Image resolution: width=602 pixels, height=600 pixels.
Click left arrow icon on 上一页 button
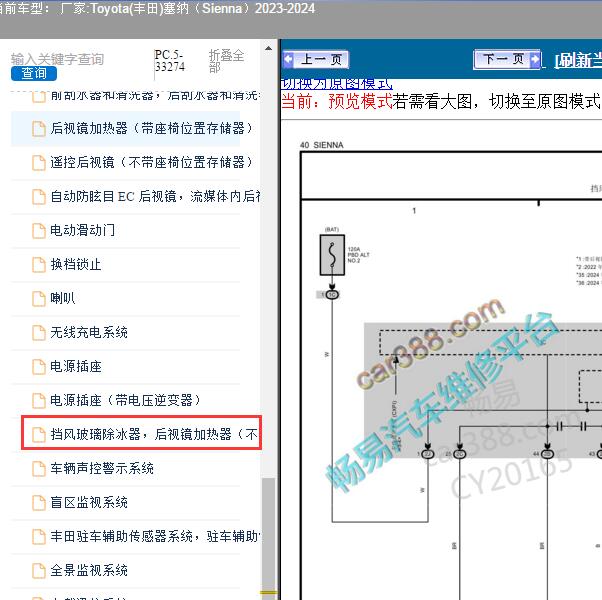tap(288, 60)
